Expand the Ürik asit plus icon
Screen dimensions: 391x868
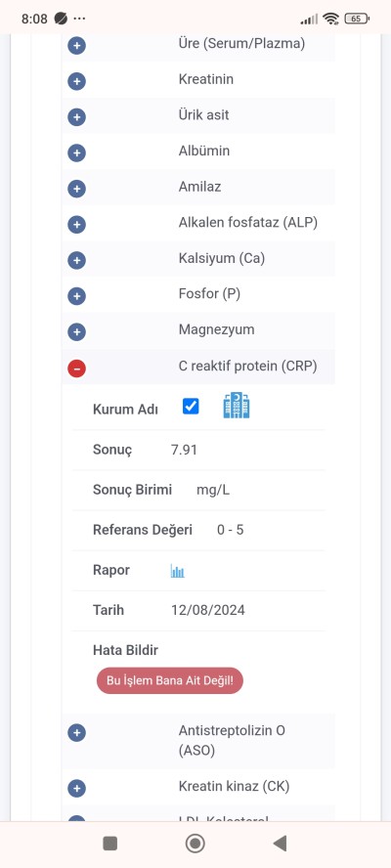coord(76,117)
